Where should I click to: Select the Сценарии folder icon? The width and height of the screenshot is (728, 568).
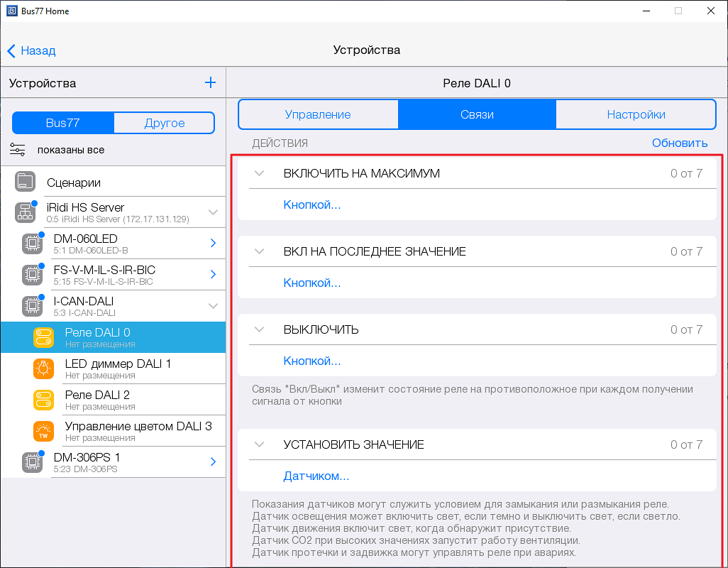coord(25,182)
